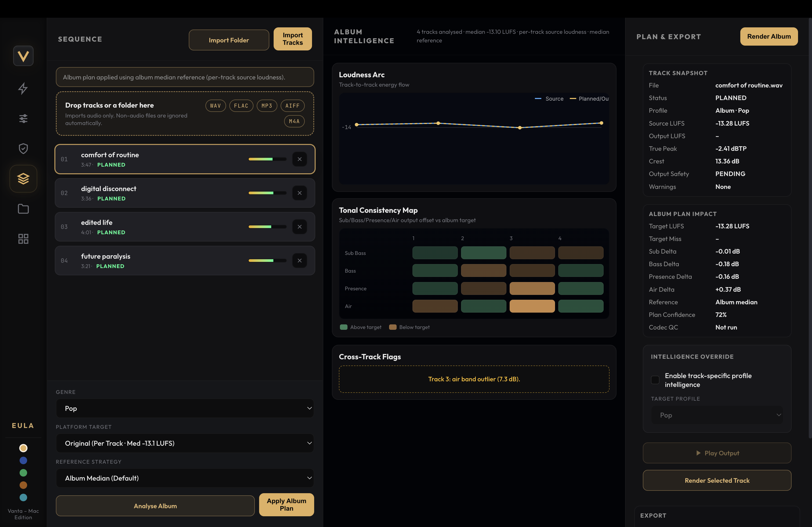Click the M4A format badge
This screenshot has width=812, height=527.
coord(294,121)
